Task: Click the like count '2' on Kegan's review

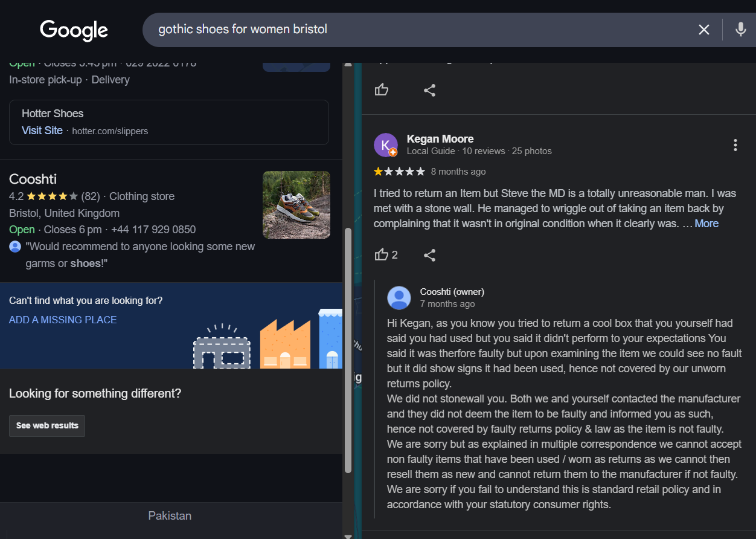Action: (x=395, y=255)
